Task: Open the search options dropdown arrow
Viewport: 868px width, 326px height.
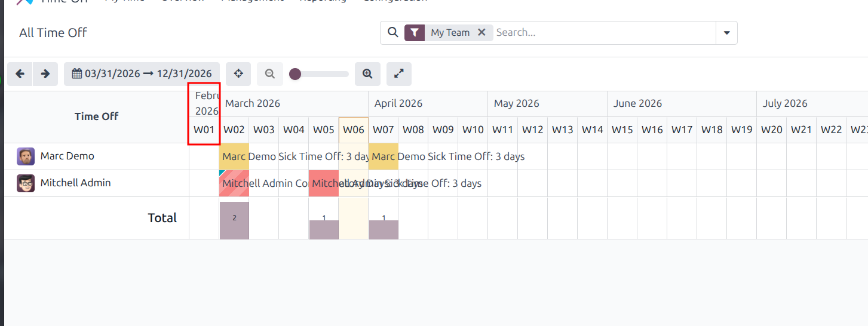Action: 726,33
